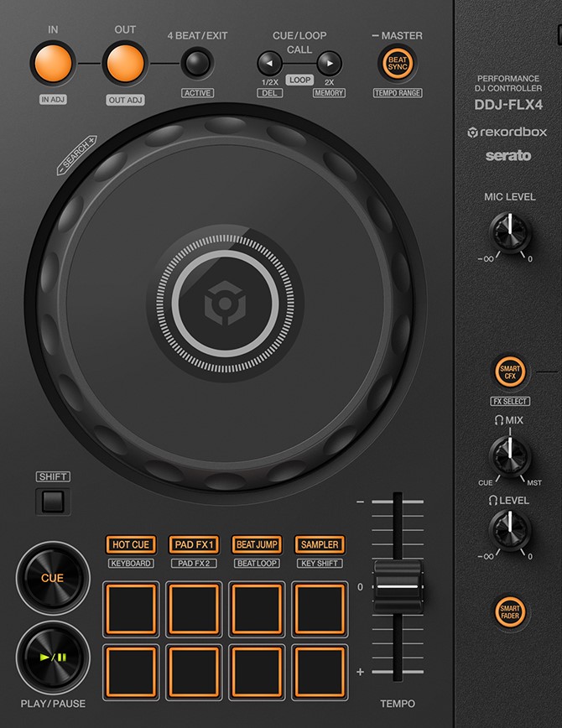Tap the orange loop IN button
Screen dimensions: 562x728
[x=53, y=63]
